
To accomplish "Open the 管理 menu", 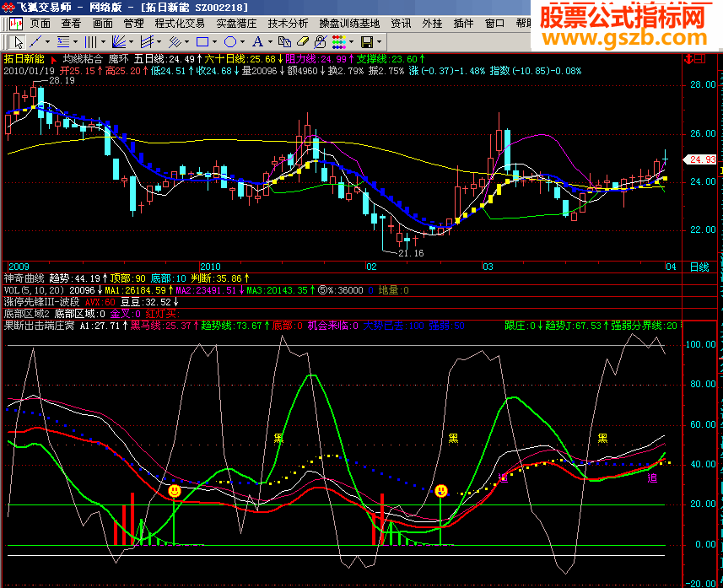I will [x=134, y=24].
